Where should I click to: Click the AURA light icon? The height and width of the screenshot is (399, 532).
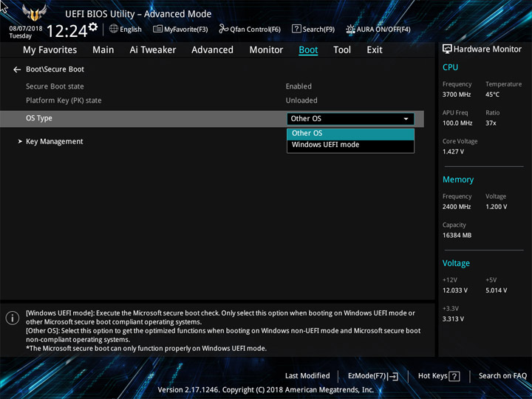pos(350,29)
